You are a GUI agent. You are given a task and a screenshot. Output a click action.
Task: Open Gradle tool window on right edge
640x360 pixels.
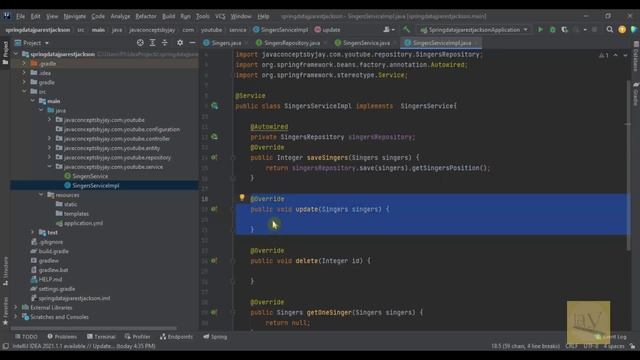click(x=636, y=93)
